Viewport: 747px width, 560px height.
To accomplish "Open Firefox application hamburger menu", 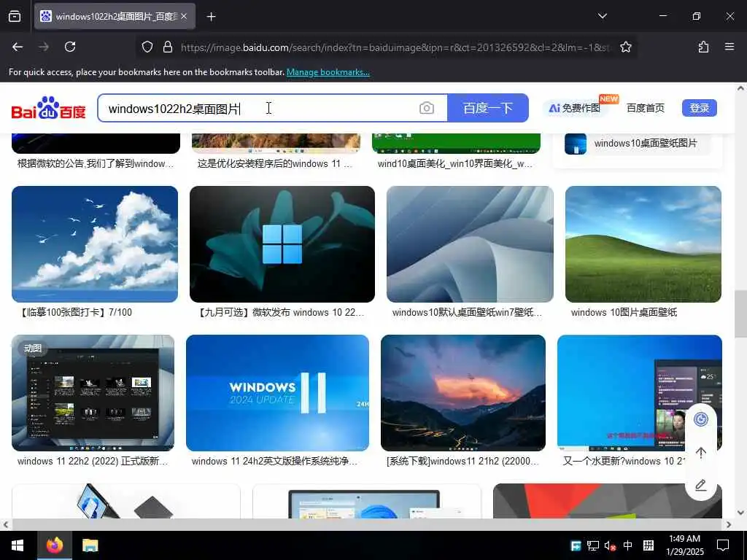I will pos(729,47).
